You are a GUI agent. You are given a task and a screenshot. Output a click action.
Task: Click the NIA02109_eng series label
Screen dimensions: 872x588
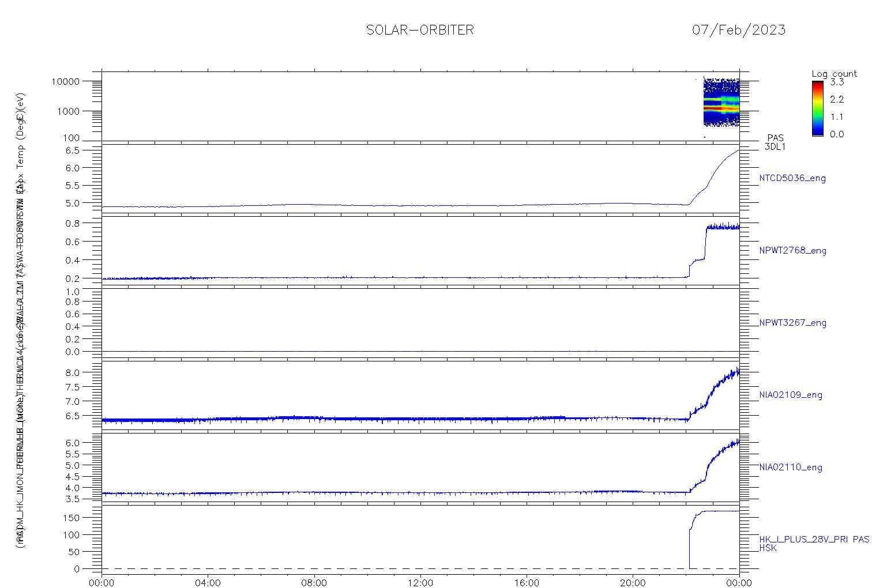791,395
